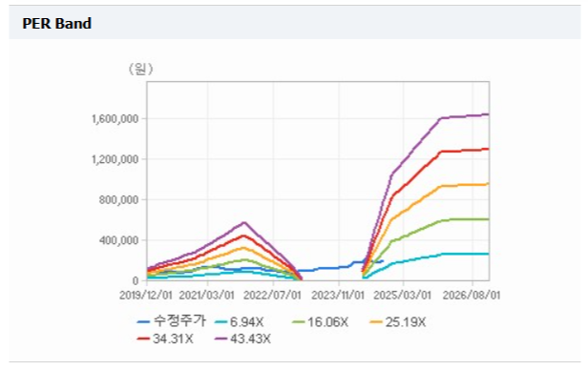The image size is (588, 370).
Task: Click the PER Band heading
Action: click(x=56, y=24)
